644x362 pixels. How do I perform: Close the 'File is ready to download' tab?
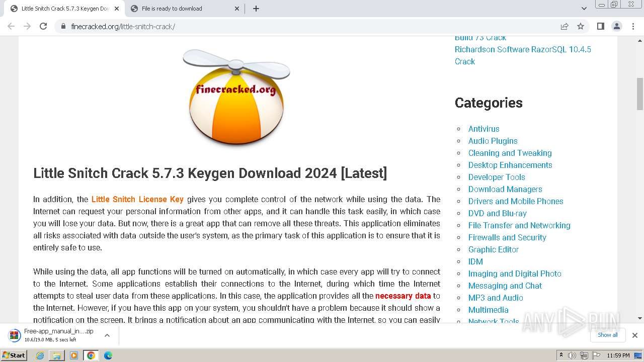(237, 9)
